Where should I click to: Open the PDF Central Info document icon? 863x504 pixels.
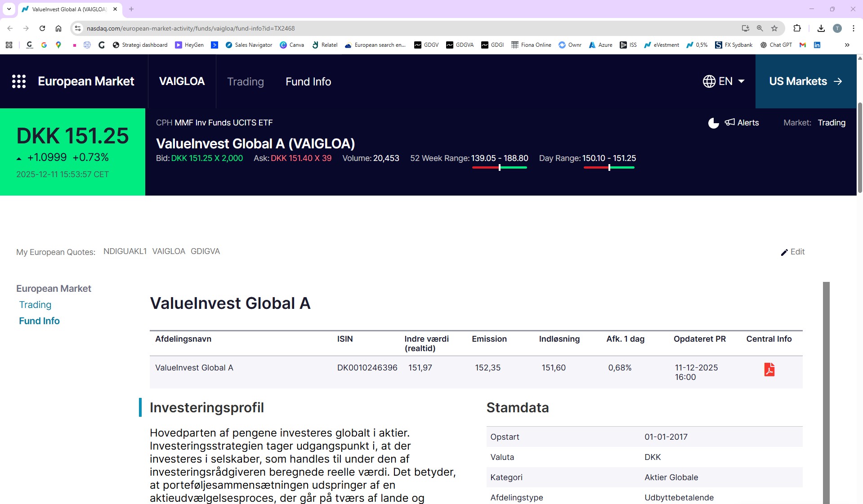[769, 370]
